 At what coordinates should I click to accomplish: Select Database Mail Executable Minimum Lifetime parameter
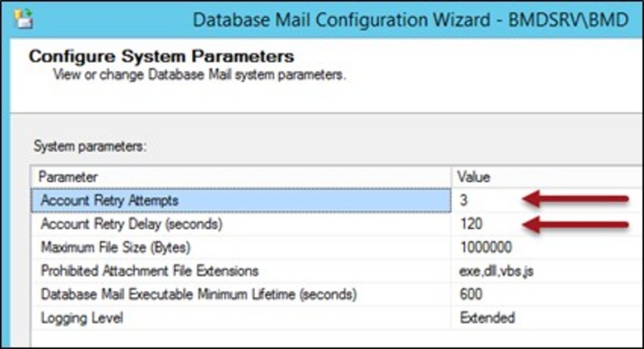pos(198,294)
